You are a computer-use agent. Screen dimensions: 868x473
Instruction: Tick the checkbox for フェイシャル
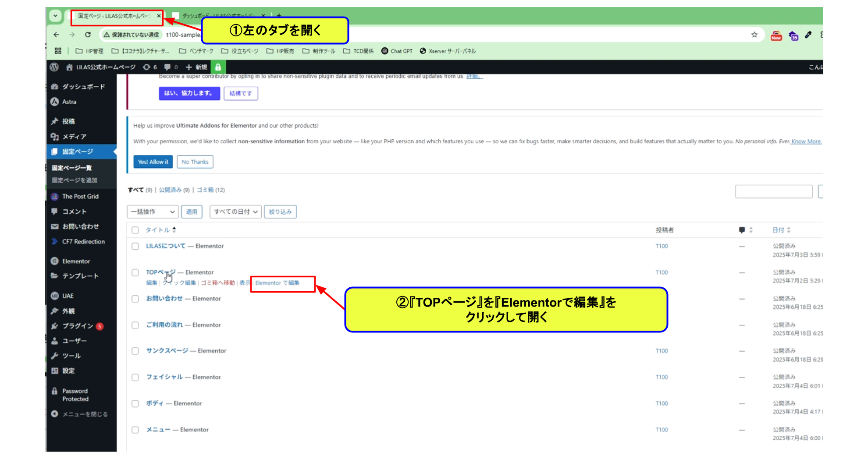[x=135, y=377]
